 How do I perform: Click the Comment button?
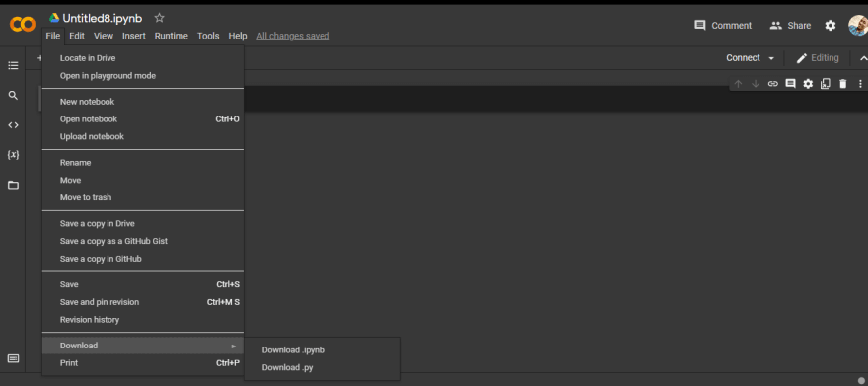pyautogui.click(x=723, y=25)
